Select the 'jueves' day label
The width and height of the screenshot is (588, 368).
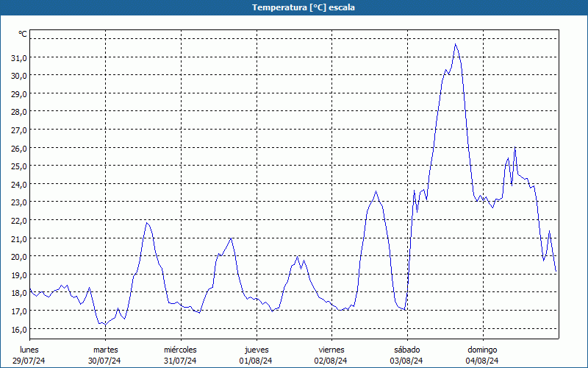click(257, 350)
